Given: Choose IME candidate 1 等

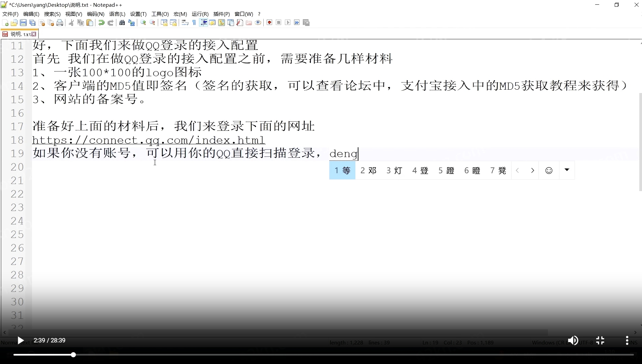Looking at the screenshot, I should (x=342, y=171).
